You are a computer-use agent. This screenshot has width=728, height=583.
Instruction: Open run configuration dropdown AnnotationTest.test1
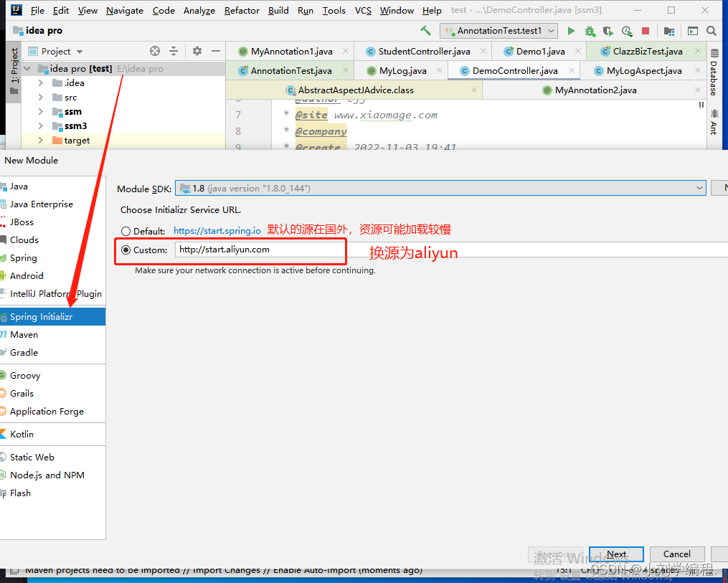click(498, 31)
